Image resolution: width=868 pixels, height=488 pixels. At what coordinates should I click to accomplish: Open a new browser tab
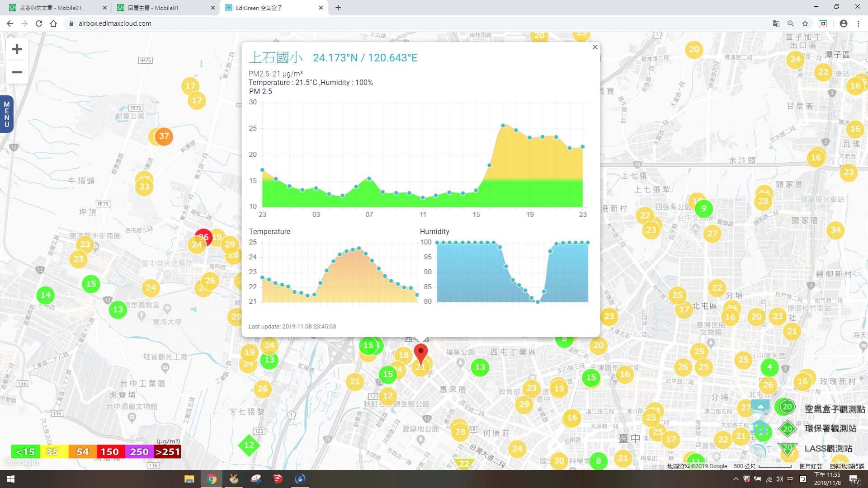338,8
